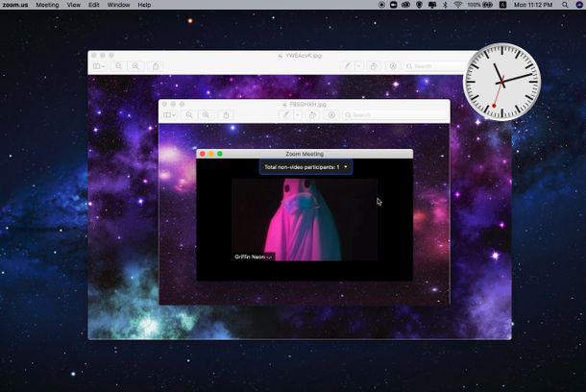Open the Edit menu
The height and width of the screenshot is (392, 586).
point(94,5)
